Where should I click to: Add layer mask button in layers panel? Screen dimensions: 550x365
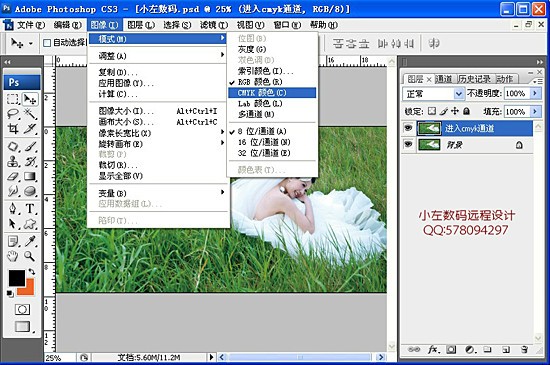[x=451, y=349]
